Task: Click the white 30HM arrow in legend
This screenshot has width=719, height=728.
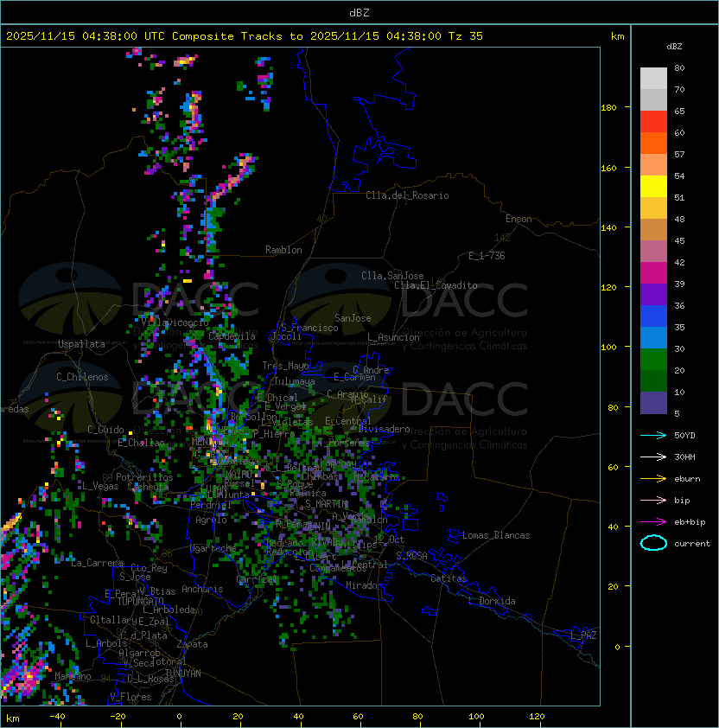Action: pyautogui.click(x=653, y=457)
